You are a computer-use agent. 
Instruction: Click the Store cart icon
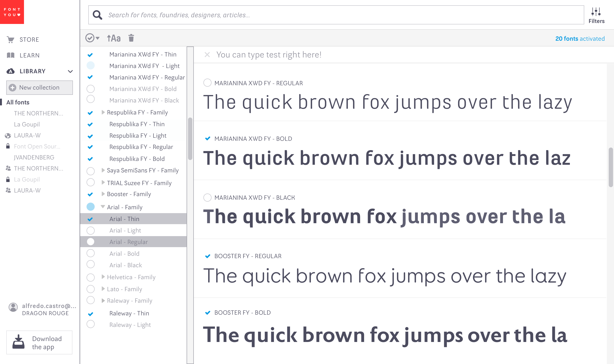click(10, 40)
